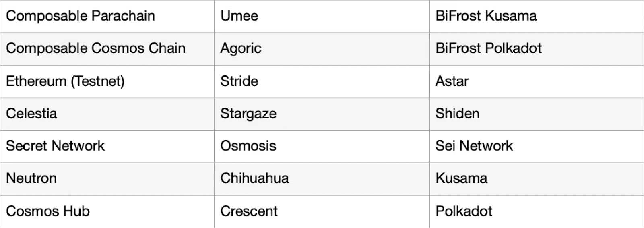Click the Chihuahua table cell

254,178
